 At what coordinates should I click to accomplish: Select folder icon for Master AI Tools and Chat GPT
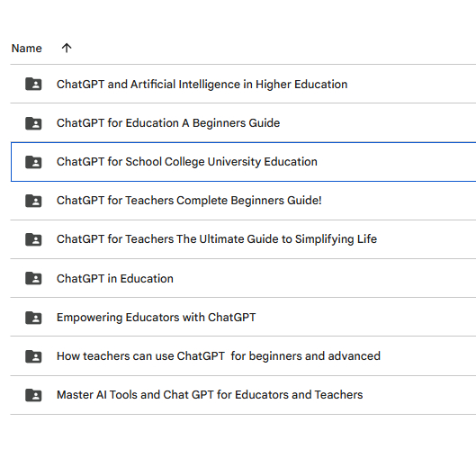tap(33, 395)
